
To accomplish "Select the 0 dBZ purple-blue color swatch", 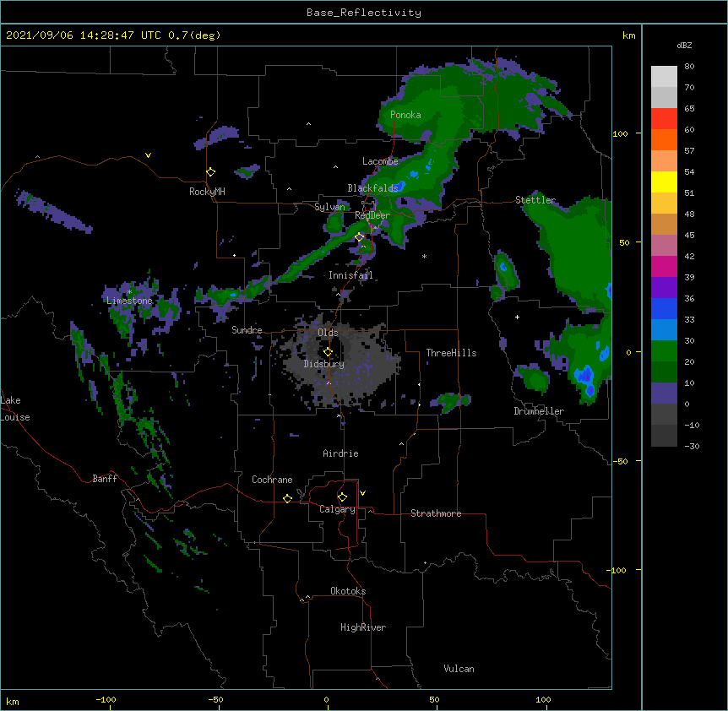I will tap(664, 393).
